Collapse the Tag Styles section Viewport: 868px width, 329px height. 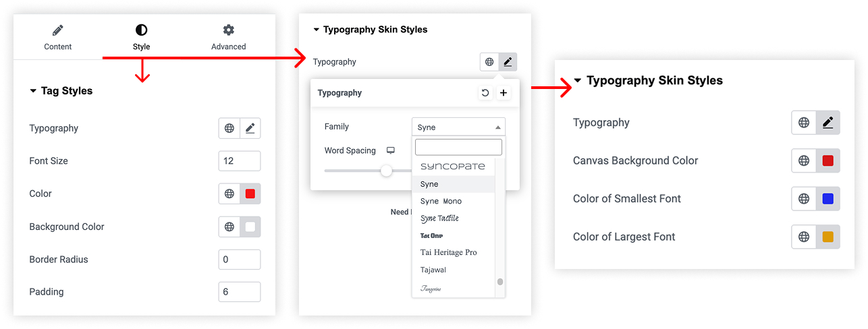[33, 91]
